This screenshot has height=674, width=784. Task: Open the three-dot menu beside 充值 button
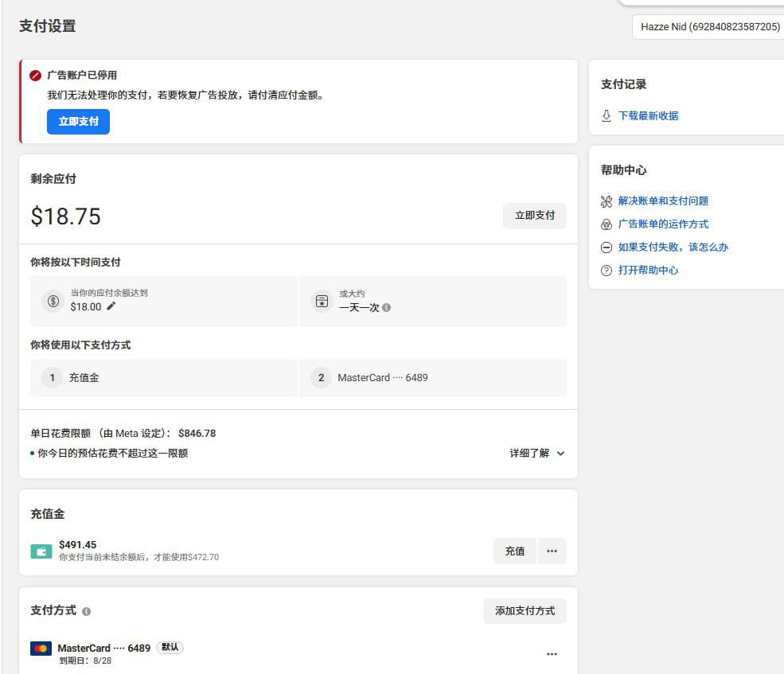pos(552,551)
